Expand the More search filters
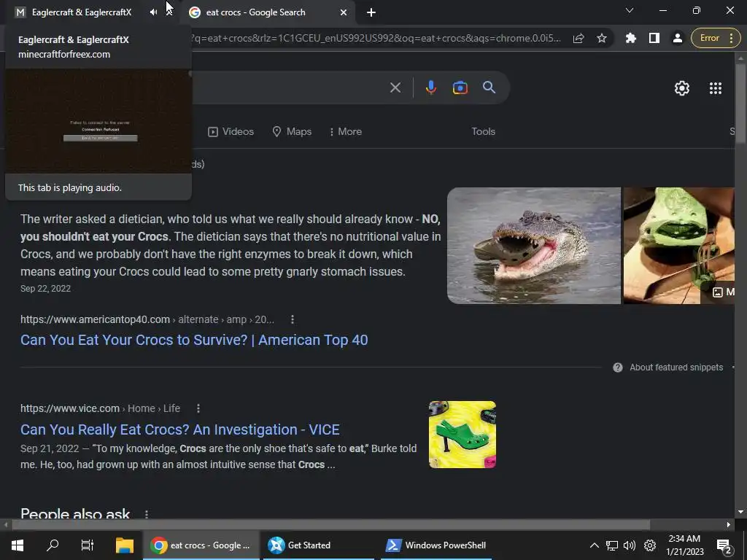Image resolution: width=747 pixels, height=560 pixels. [x=345, y=131]
